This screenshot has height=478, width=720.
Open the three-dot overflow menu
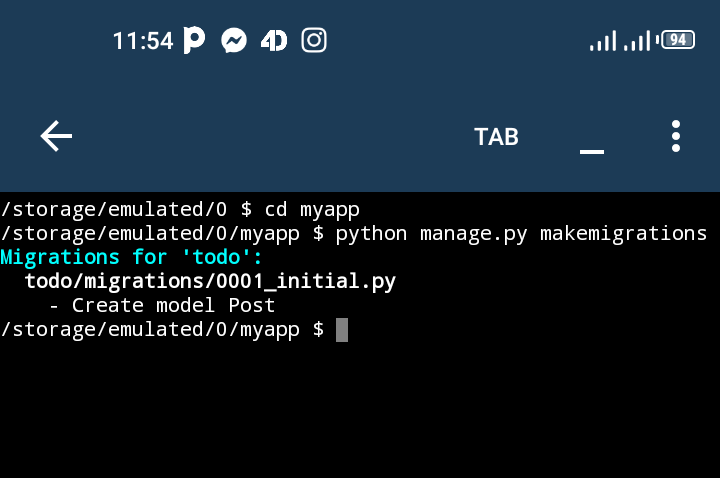tap(675, 136)
